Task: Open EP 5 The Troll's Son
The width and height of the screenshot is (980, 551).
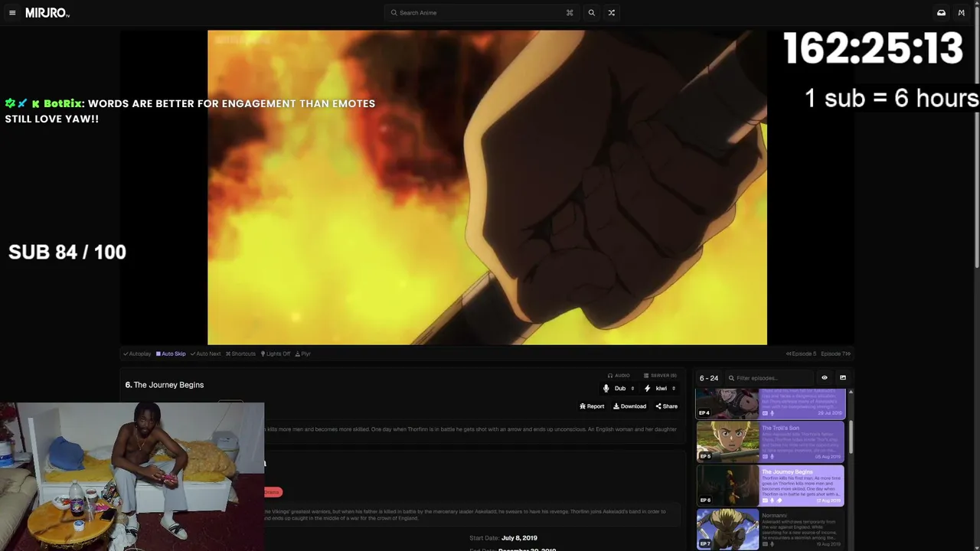Action: click(x=770, y=442)
